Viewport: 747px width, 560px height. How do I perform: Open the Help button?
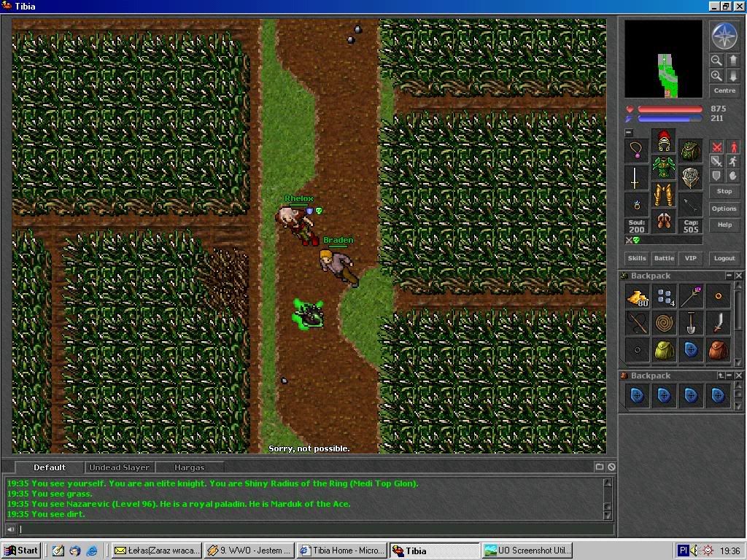point(724,225)
